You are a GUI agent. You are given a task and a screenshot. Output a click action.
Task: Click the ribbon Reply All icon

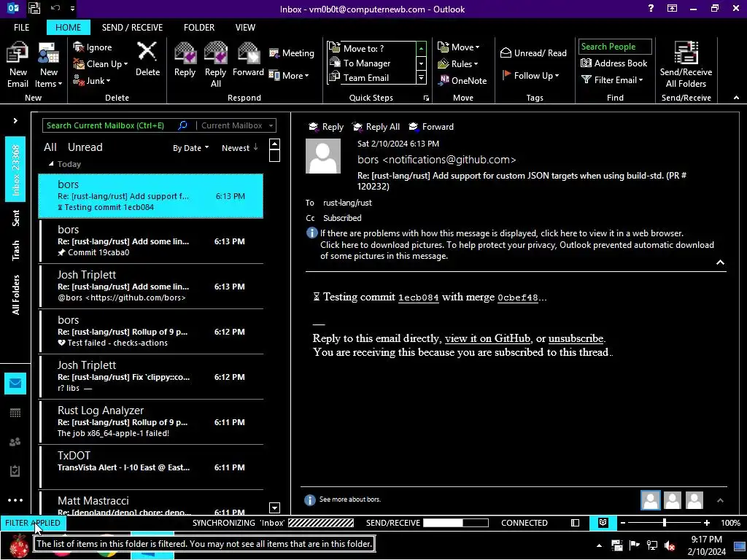(x=215, y=65)
